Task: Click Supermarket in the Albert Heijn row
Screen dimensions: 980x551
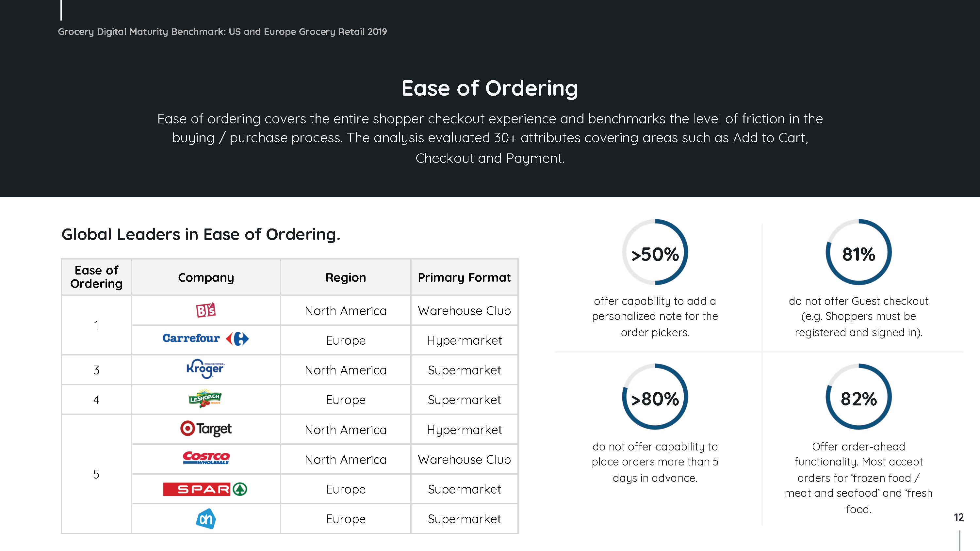Action: [x=464, y=519]
